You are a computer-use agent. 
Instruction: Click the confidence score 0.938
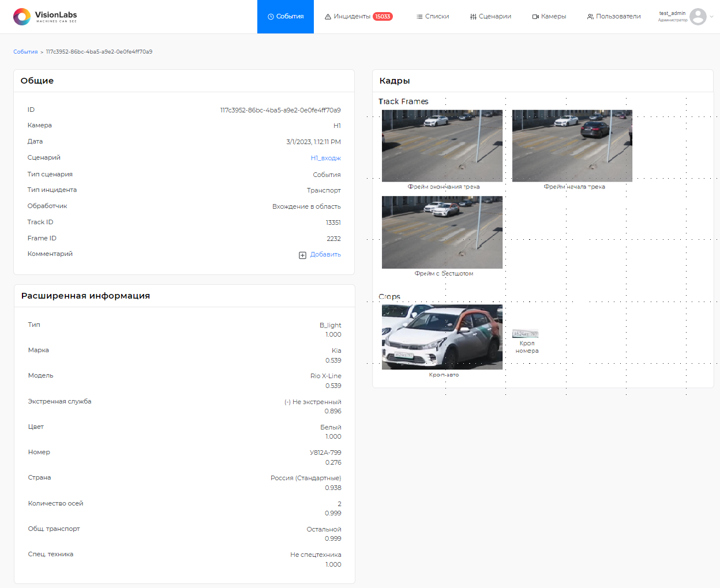pos(333,488)
